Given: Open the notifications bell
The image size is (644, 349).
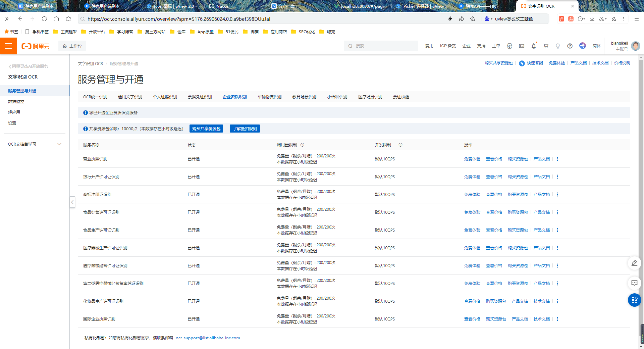Looking at the screenshot, I should click(534, 46).
